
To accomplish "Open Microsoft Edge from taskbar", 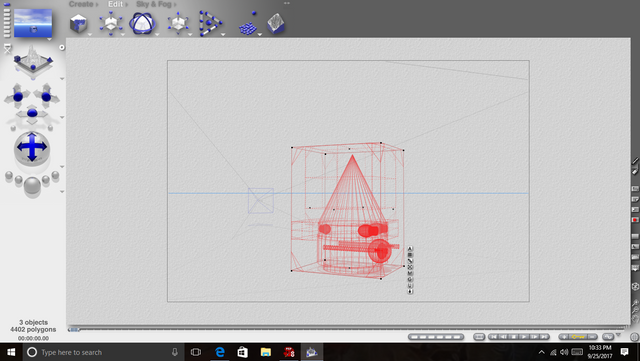I will 220,352.
